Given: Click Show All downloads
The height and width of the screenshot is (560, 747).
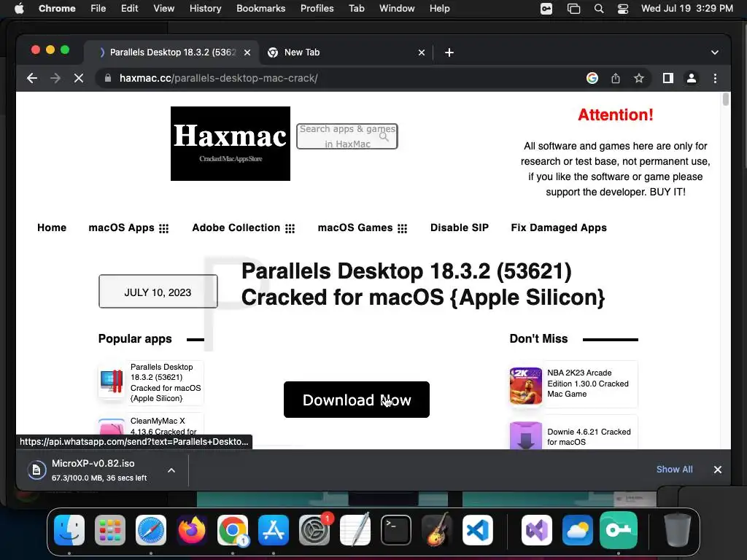Looking at the screenshot, I should [x=674, y=469].
